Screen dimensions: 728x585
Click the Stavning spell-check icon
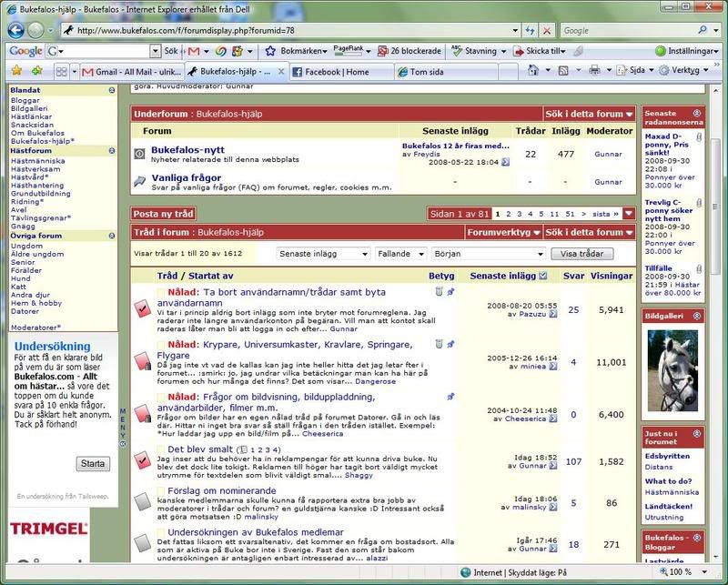point(457,51)
